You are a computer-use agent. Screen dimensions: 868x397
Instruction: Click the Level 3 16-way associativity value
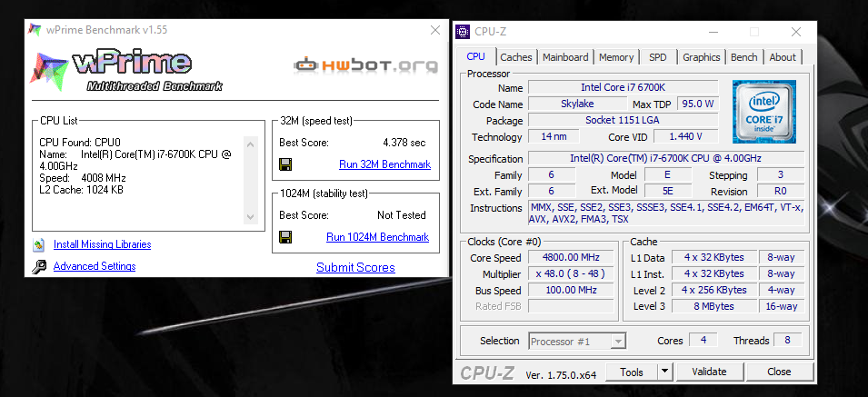coord(781,306)
